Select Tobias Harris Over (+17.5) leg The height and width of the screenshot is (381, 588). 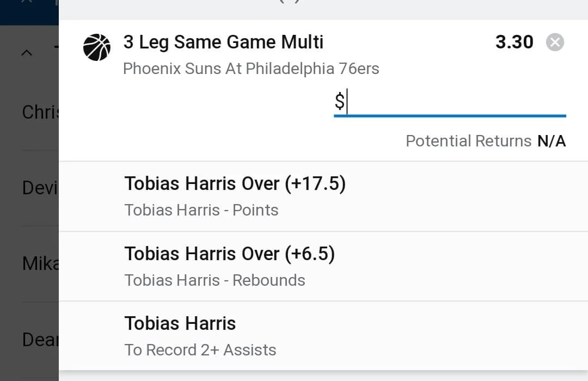click(235, 184)
